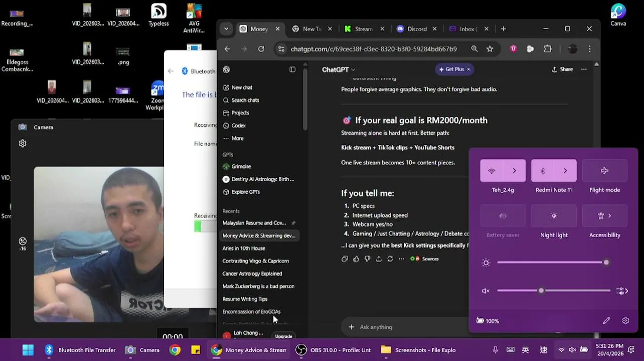
Task: Toggle Wi-Fi in quick settings panel
Action: coord(492,171)
